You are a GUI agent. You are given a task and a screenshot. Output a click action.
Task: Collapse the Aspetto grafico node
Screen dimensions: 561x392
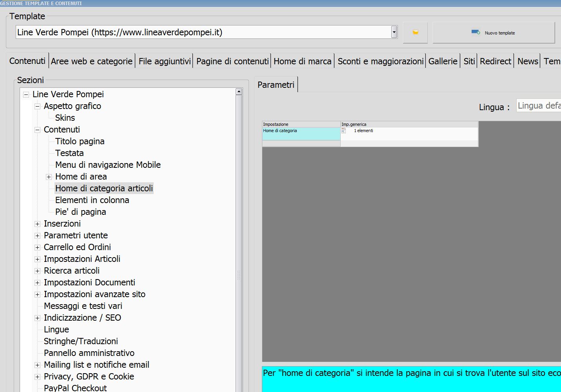(38, 106)
